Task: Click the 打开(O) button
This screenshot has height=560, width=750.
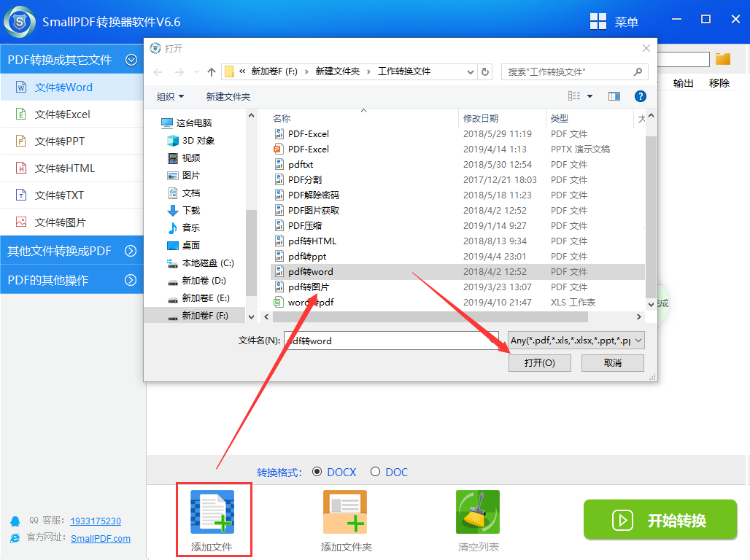Action: tap(540, 363)
